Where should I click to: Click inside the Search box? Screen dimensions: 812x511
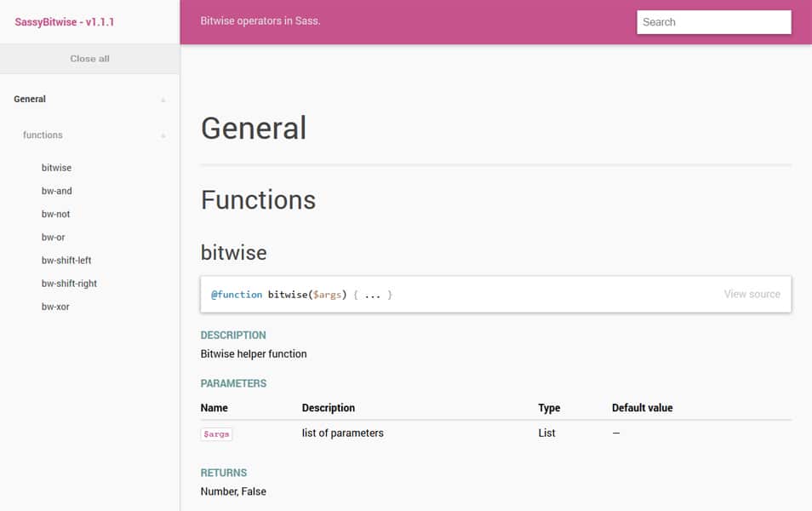713,21
